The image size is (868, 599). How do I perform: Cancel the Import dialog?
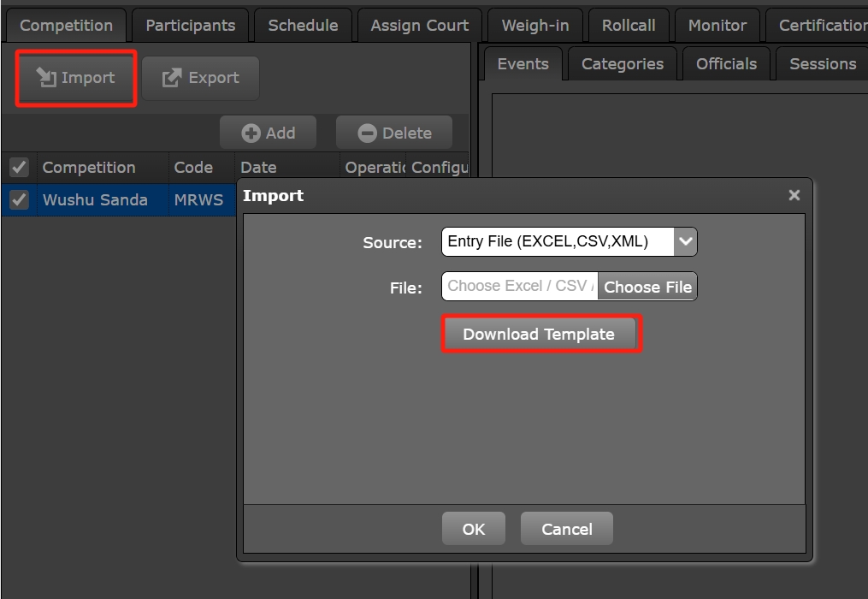566,529
